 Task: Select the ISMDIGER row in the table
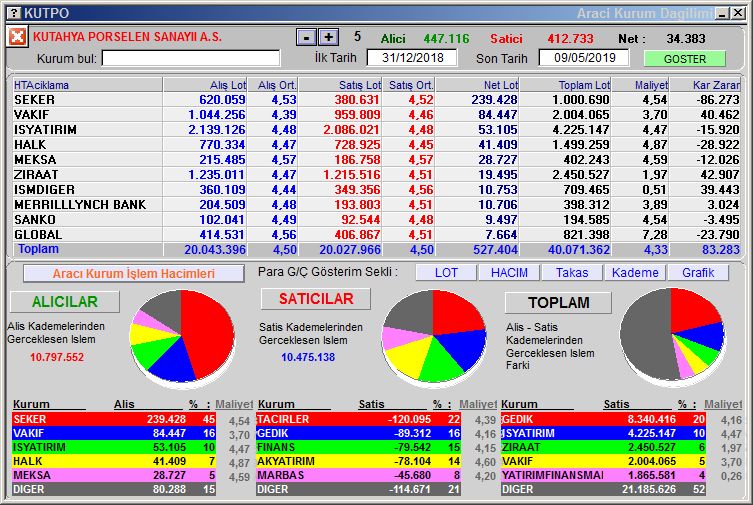click(x=376, y=190)
